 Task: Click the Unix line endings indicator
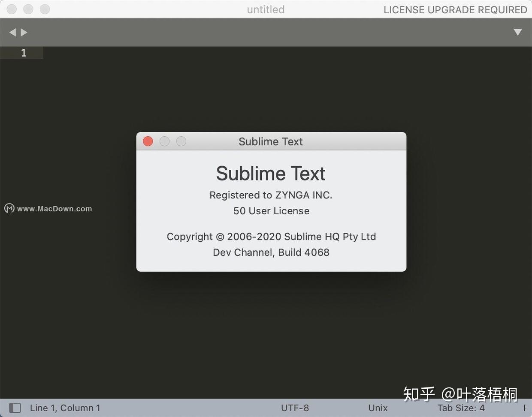pos(378,408)
